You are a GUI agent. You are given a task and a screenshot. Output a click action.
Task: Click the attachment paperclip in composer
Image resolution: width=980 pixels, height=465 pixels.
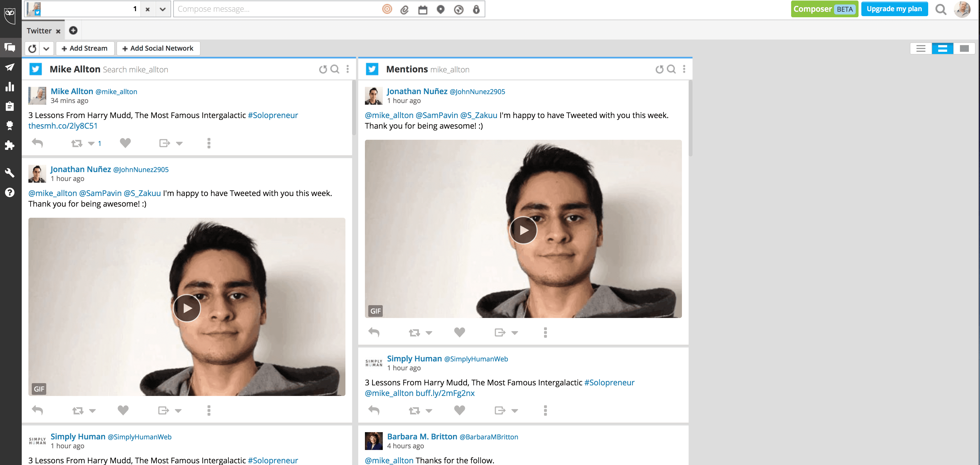(x=404, y=9)
